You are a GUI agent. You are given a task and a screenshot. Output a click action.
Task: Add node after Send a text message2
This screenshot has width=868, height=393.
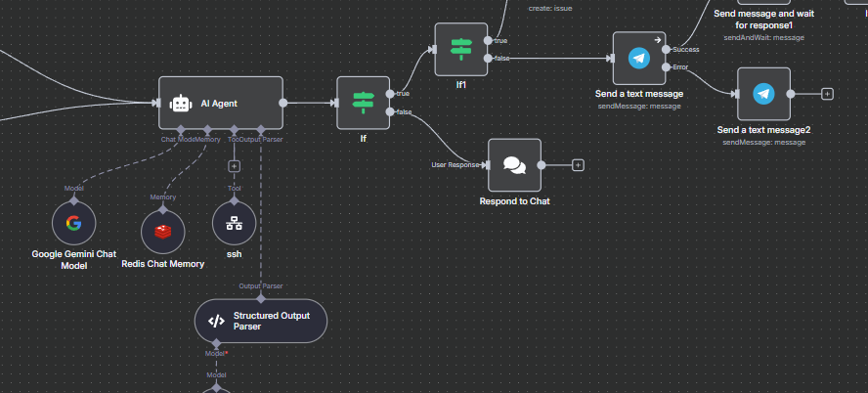(x=827, y=94)
